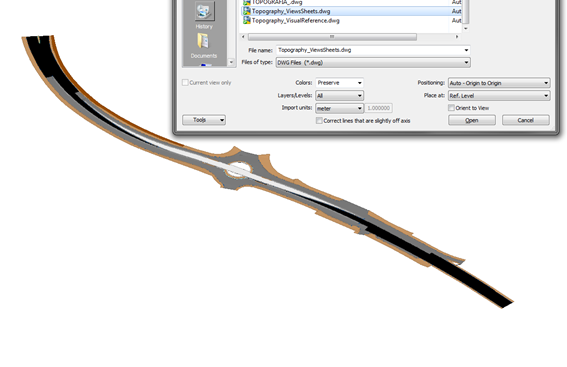Image resolution: width=567 pixels, height=367 pixels.
Task: Click the horizontal file list scrollbar
Action: tap(332, 37)
